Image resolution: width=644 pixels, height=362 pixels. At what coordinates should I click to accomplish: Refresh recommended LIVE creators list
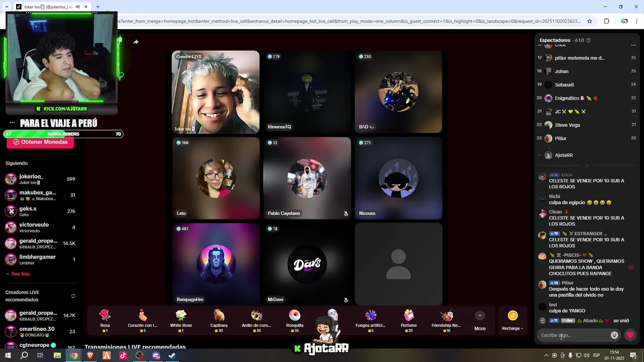click(73, 296)
